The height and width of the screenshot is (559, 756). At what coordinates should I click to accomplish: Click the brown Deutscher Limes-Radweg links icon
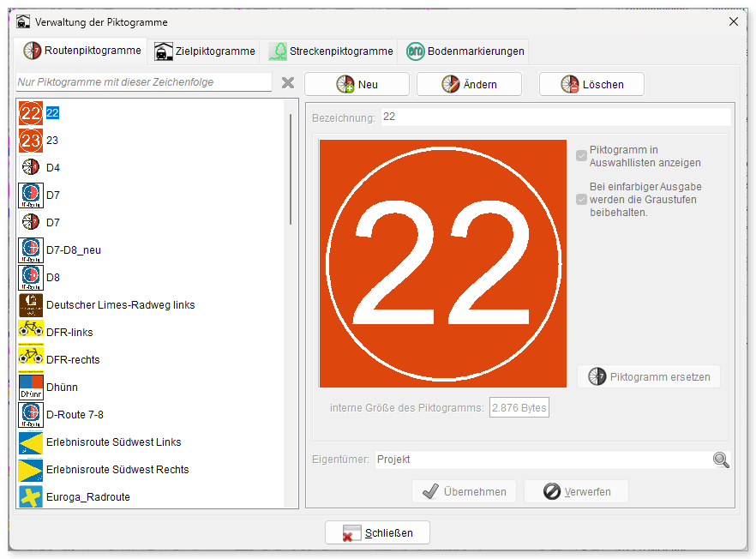coord(31,305)
